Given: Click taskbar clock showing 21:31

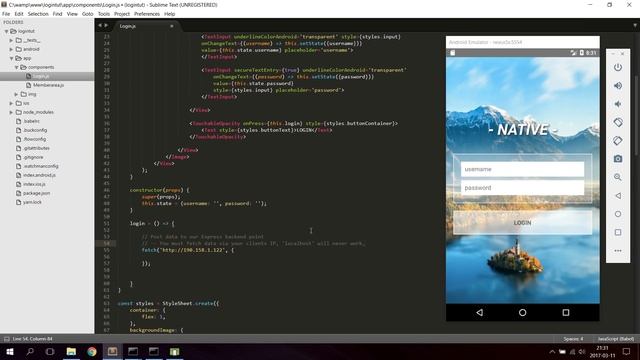Looking at the screenshot, I should pos(602,351).
